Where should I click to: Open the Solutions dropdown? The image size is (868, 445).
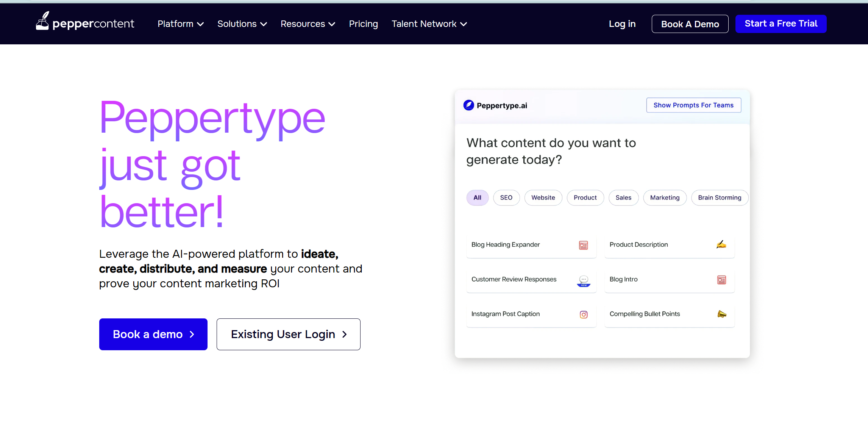[242, 24]
